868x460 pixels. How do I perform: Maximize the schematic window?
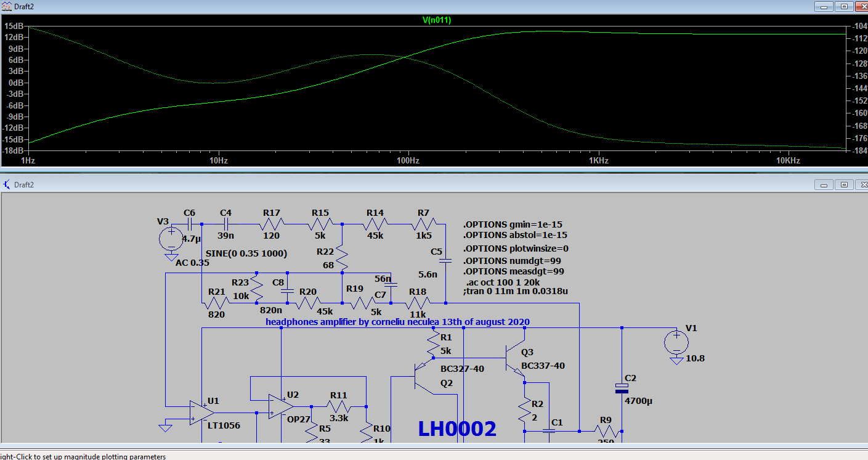845,184
